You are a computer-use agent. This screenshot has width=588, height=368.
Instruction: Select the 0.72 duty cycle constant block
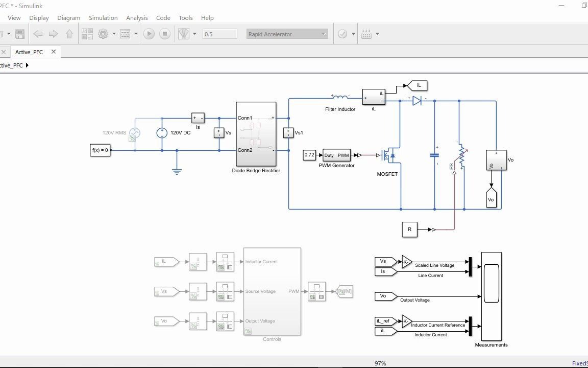click(x=309, y=155)
